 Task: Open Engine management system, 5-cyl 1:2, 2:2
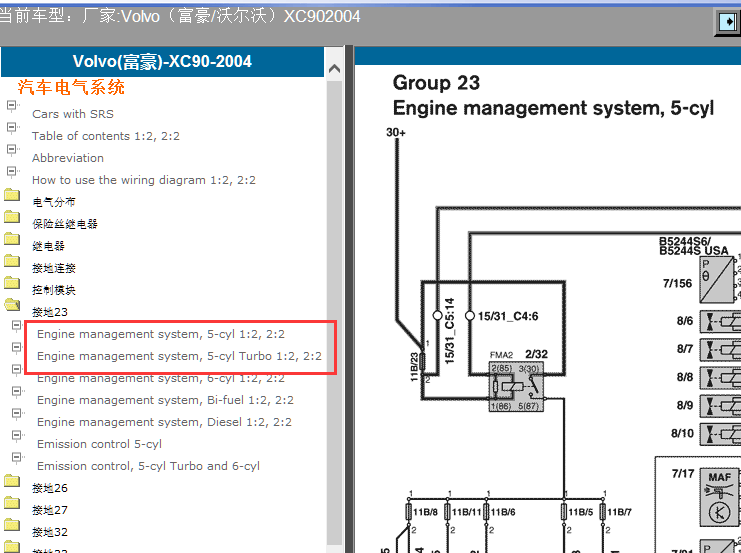point(161,334)
